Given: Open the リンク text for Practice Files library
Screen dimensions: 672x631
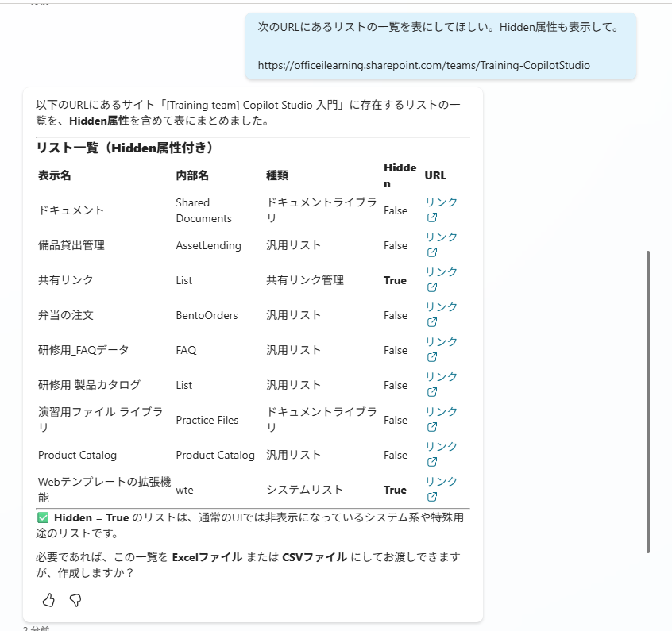Looking at the screenshot, I should coord(441,412).
